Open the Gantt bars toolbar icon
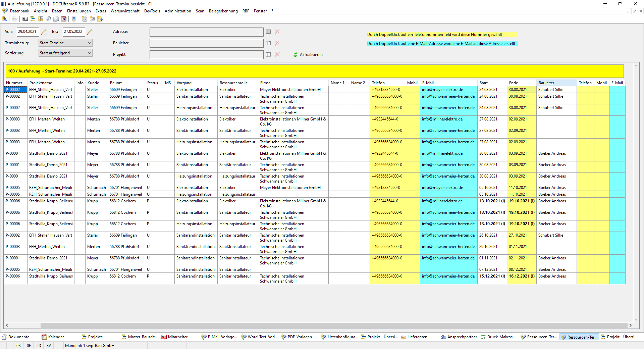644x349 pixels. click(x=33, y=19)
